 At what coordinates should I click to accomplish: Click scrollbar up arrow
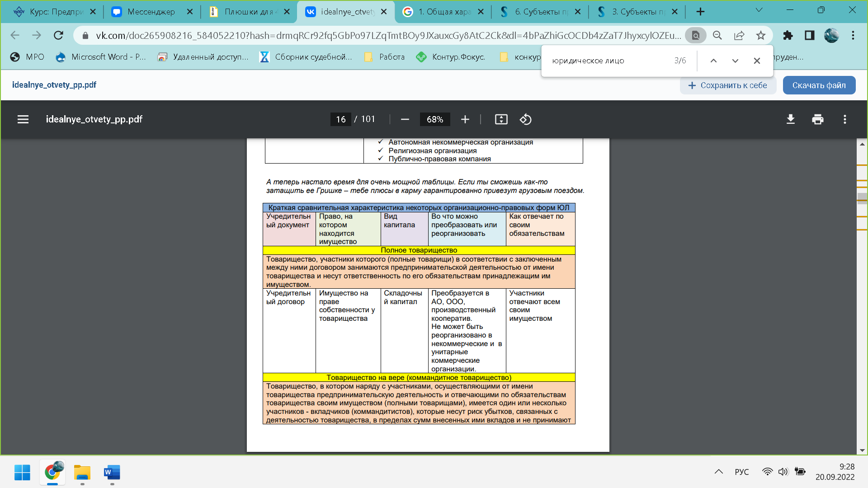click(862, 144)
